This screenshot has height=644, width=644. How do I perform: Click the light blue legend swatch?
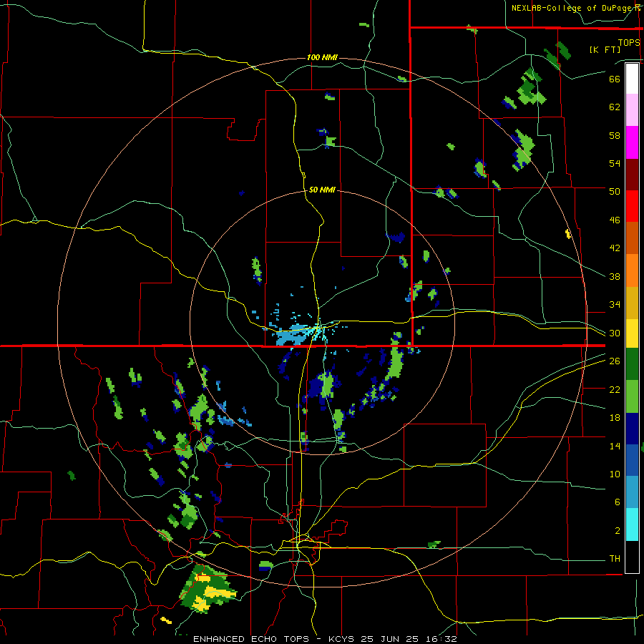pos(632,492)
